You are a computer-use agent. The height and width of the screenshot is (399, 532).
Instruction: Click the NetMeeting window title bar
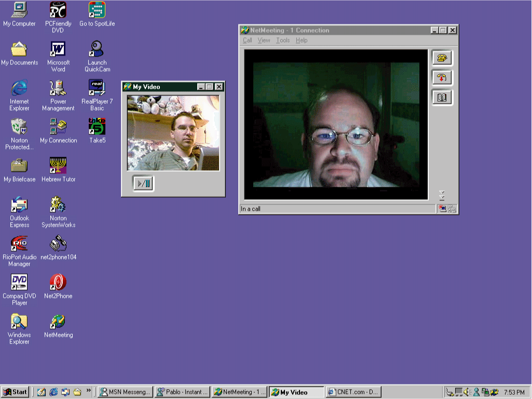point(348,30)
